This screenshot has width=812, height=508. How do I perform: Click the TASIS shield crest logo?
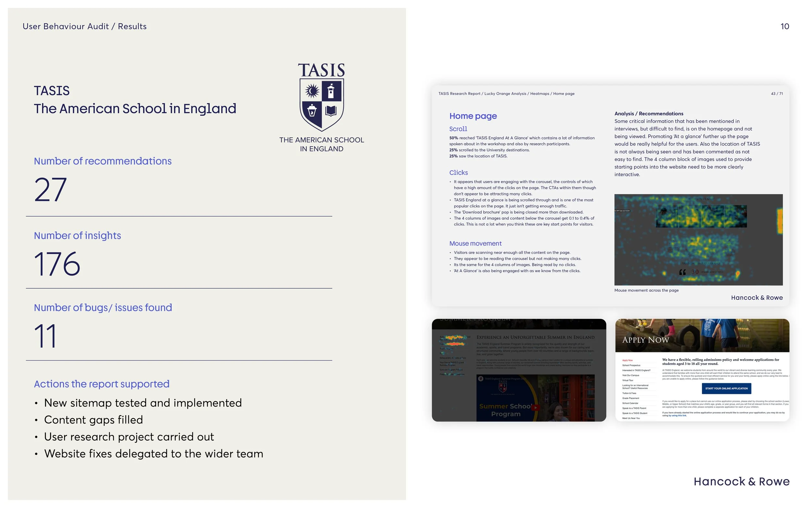321,104
